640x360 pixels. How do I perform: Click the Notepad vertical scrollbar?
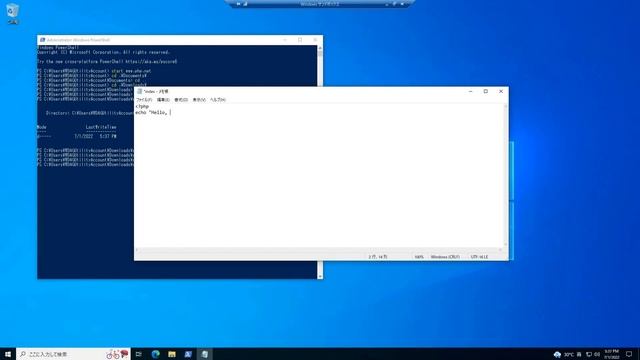(x=506, y=176)
